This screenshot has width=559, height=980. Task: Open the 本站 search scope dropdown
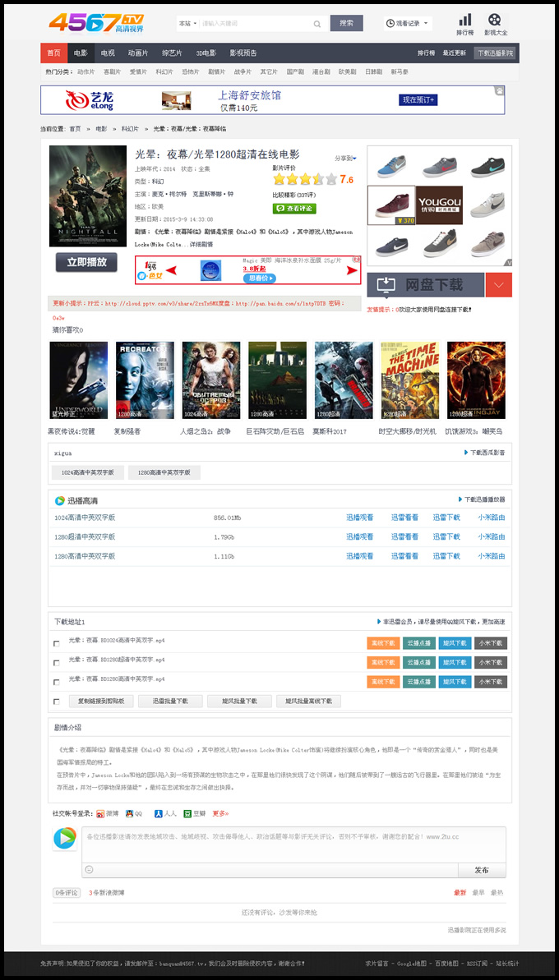pyautogui.click(x=187, y=24)
